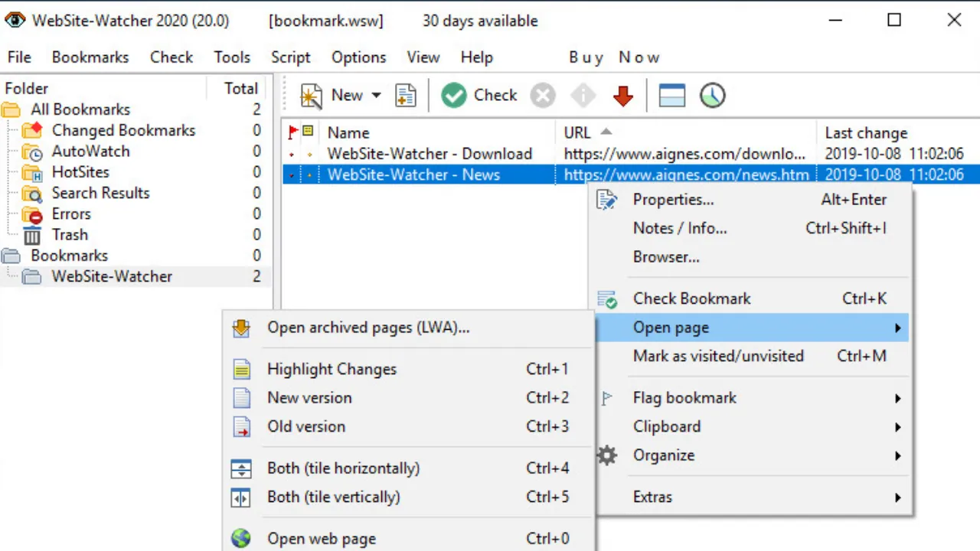Choose Open web page in the submenu

pos(408,539)
